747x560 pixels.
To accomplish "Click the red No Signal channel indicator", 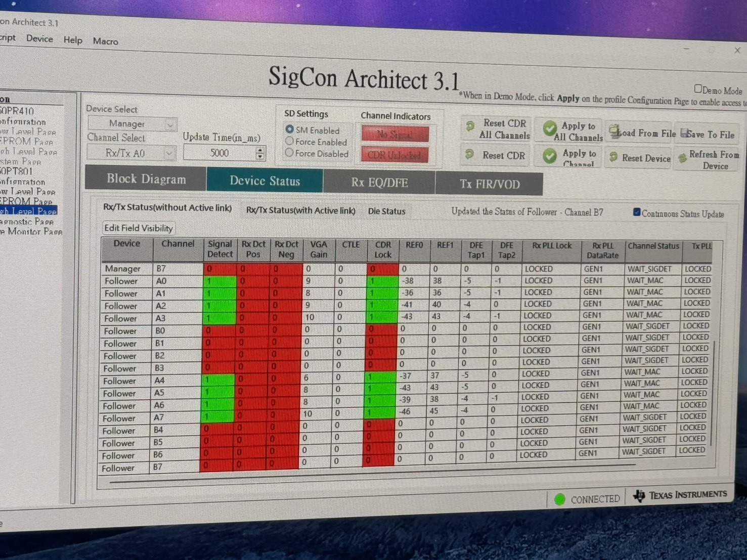I will click(x=395, y=134).
